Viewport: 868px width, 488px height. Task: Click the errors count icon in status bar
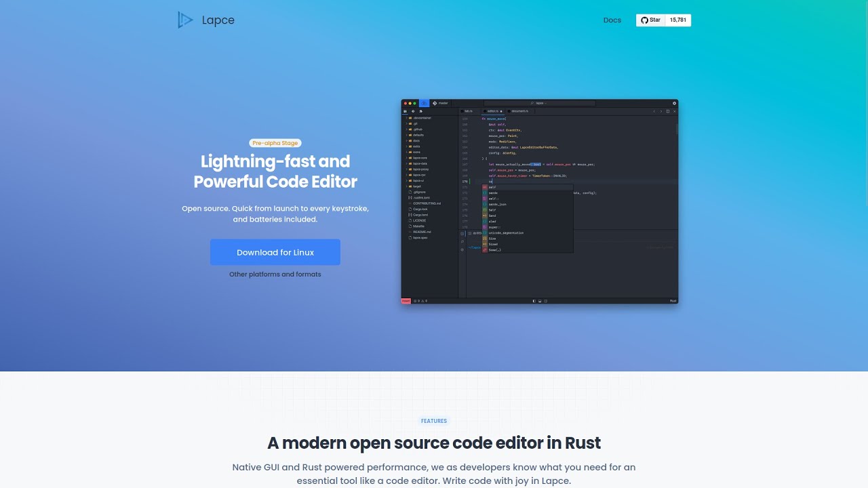point(415,301)
